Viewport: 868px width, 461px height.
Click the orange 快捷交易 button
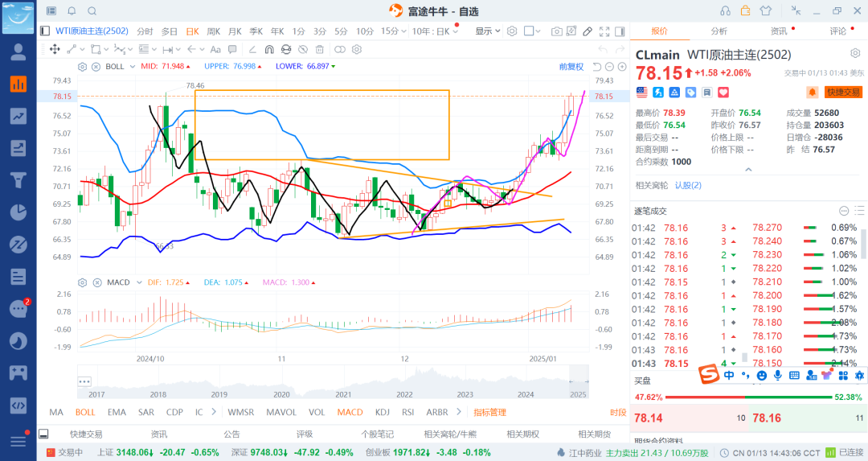(x=843, y=92)
